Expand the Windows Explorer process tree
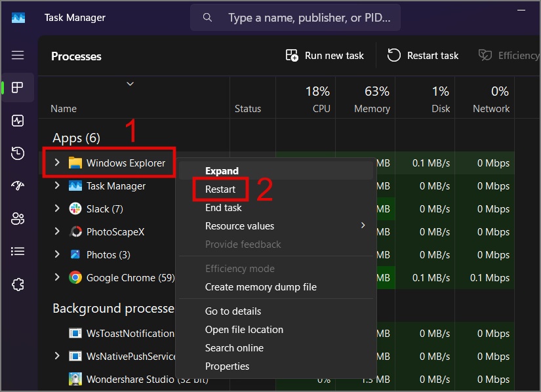 (x=58, y=163)
